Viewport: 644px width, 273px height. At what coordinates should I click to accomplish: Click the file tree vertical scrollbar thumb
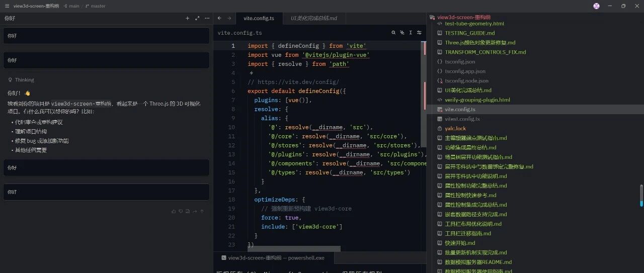[x=641, y=196]
